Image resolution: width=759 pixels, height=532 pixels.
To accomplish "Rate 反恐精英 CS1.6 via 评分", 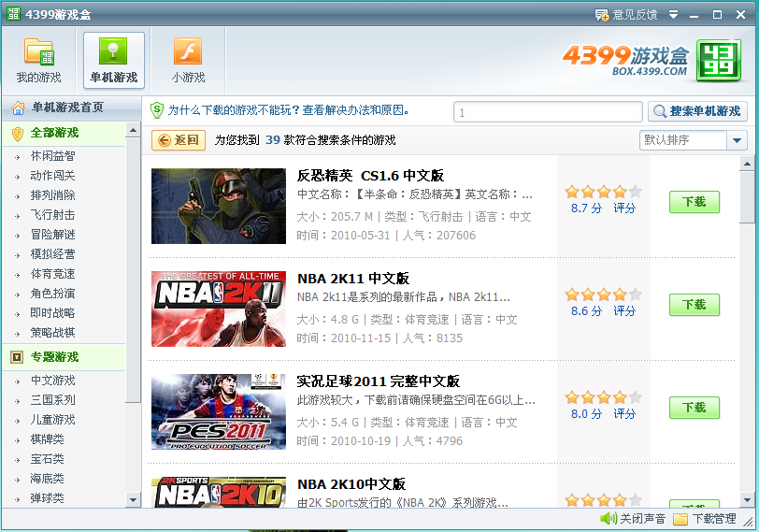I will [624, 208].
